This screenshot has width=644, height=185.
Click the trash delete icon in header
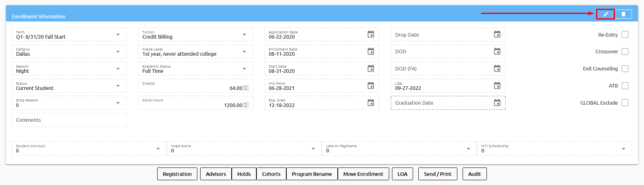pos(623,14)
